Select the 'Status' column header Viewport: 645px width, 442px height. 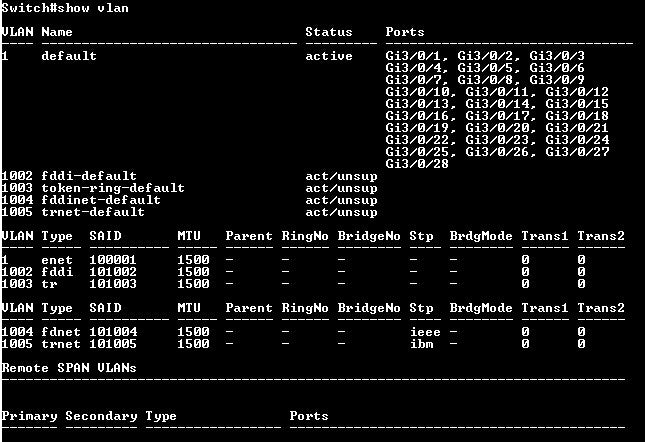tap(329, 32)
